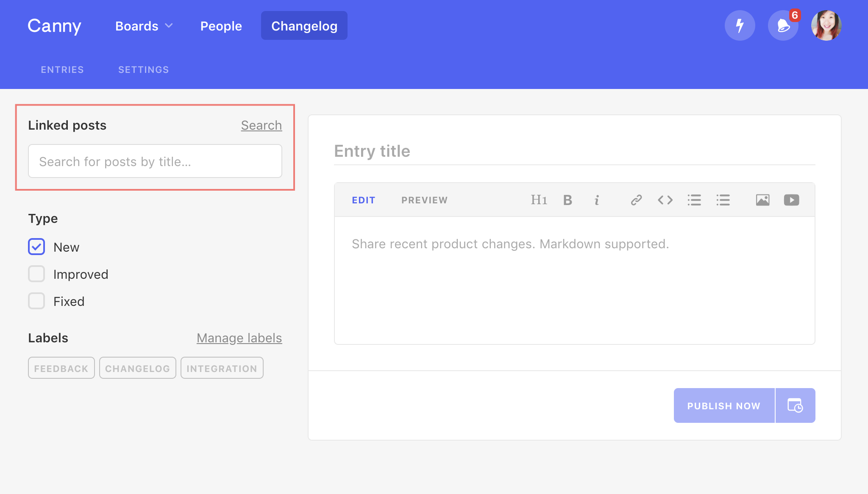Click the Entry title field
This screenshot has height=494, width=868.
coord(574,151)
